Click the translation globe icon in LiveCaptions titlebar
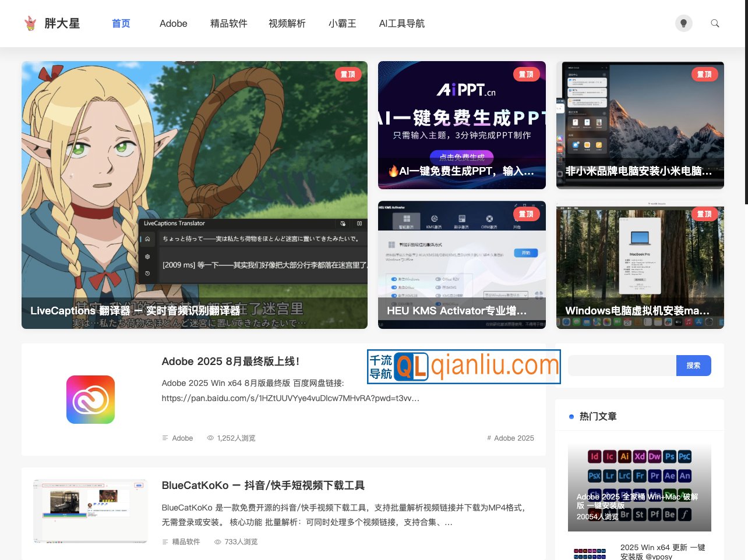Image resolution: width=748 pixels, height=560 pixels. (x=343, y=224)
